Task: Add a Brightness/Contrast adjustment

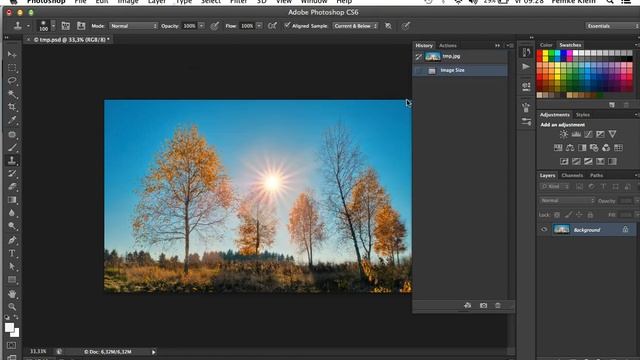Action: (564, 134)
